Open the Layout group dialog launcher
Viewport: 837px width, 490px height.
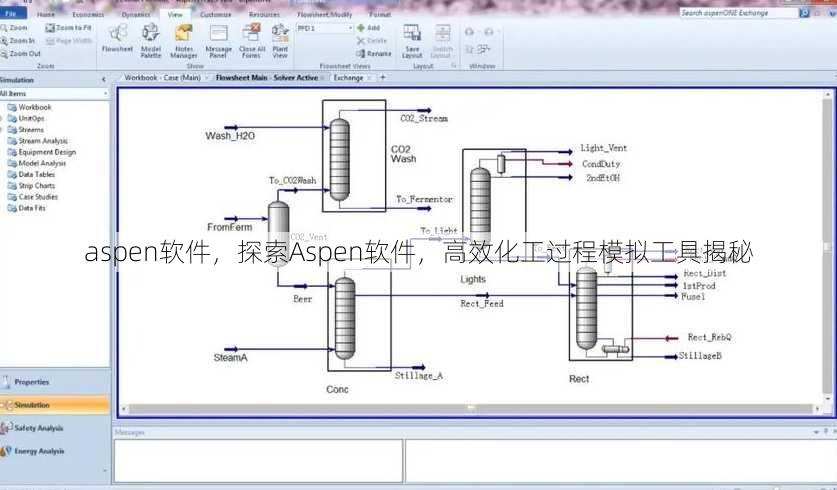point(454,66)
